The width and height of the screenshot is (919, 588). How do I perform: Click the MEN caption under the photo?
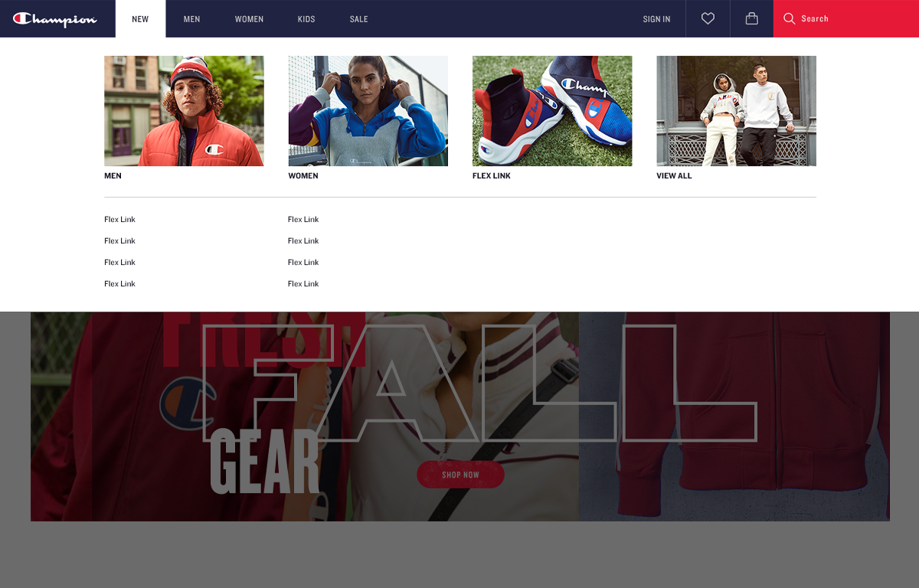(113, 176)
